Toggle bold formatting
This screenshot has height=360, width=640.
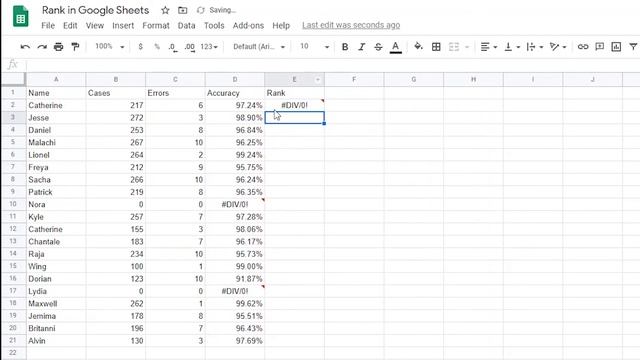point(345,47)
